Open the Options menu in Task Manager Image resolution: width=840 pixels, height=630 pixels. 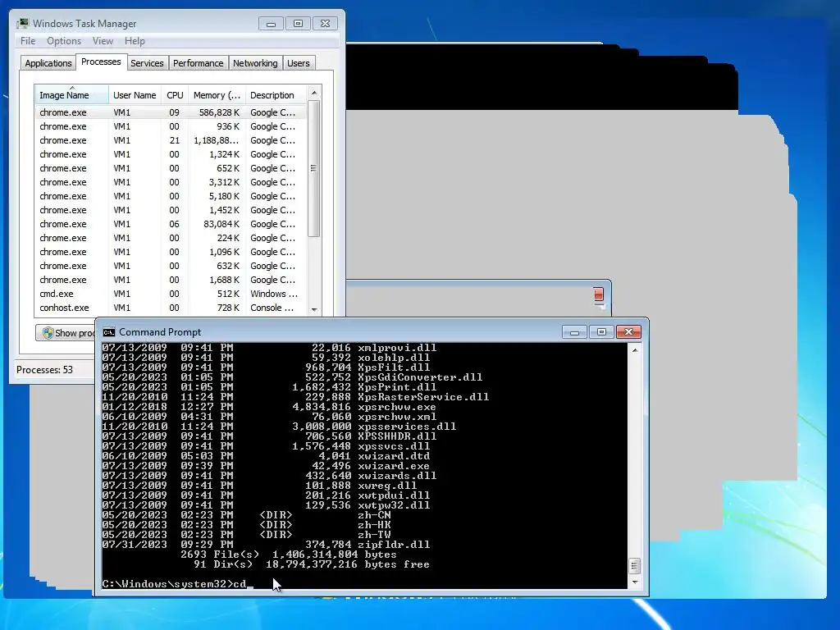[x=64, y=41]
